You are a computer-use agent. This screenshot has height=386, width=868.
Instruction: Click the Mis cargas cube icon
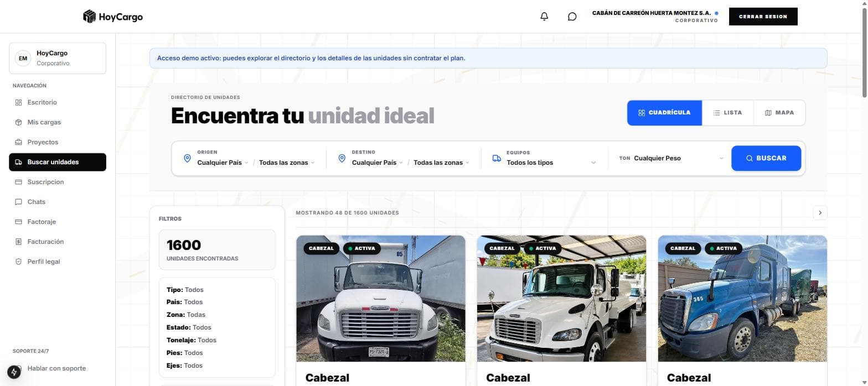18,122
